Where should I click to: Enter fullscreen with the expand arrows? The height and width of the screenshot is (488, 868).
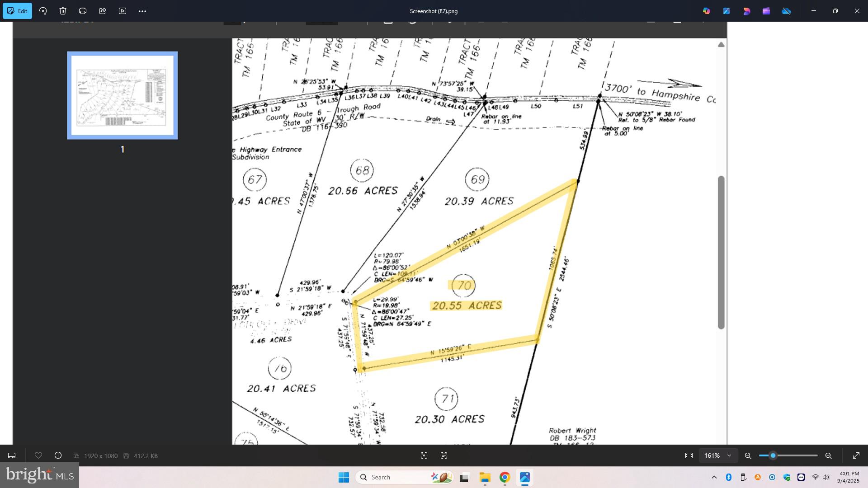click(x=856, y=456)
